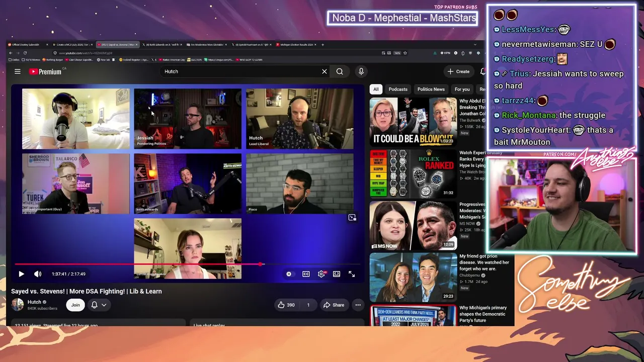Open the Federal Register bookmark

pyautogui.click(x=133, y=60)
